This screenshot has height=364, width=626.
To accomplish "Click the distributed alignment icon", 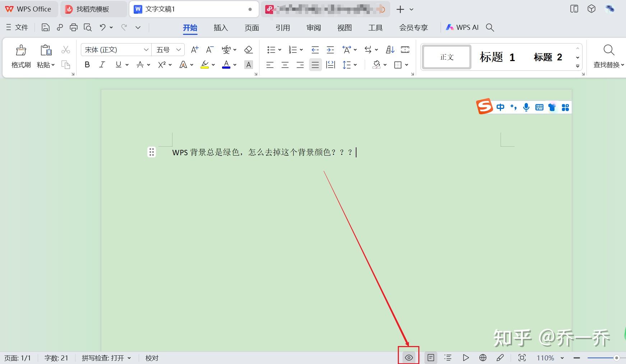I will tap(330, 65).
